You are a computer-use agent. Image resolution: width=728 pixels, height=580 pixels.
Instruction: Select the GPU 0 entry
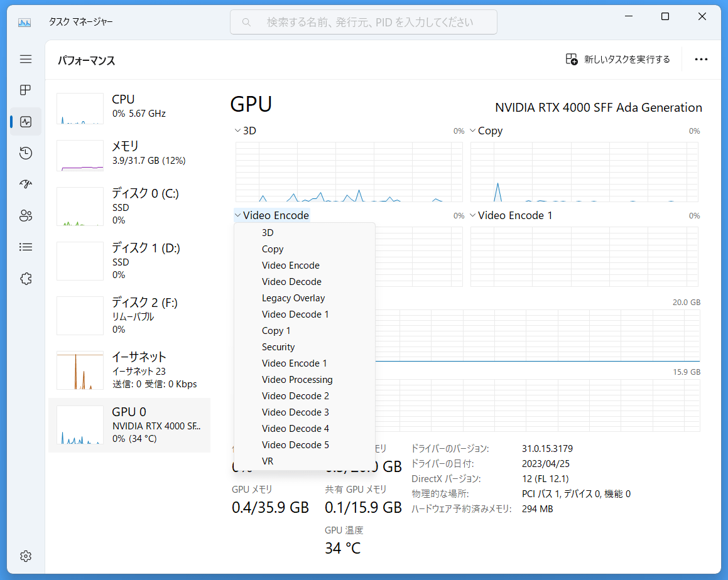[129, 425]
